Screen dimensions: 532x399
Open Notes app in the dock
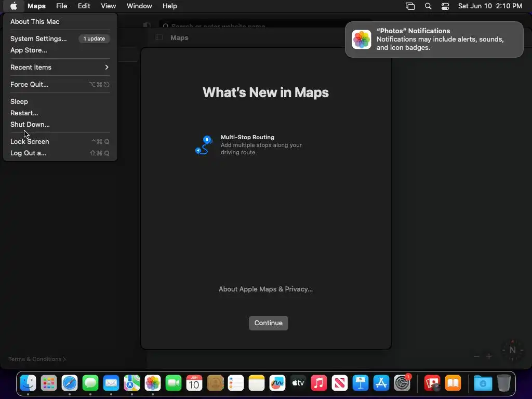click(x=257, y=383)
